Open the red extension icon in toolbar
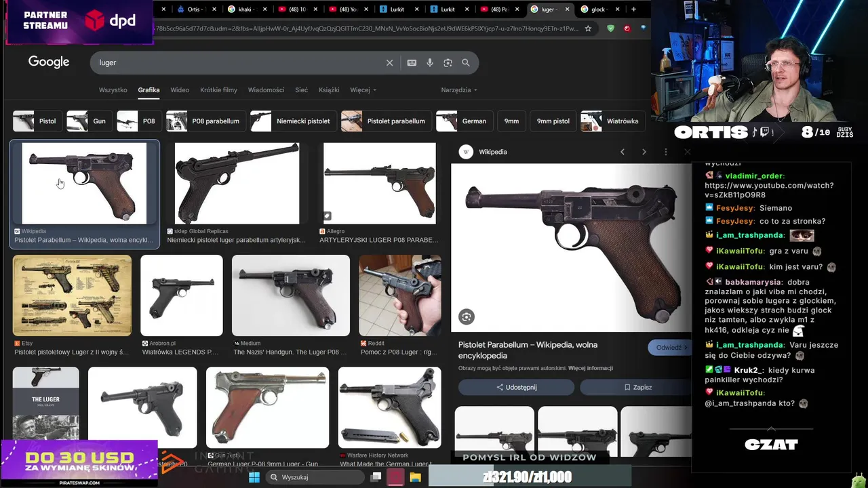Screen dimensions: 868x488 pyautogui.click(x=627, y=28)
